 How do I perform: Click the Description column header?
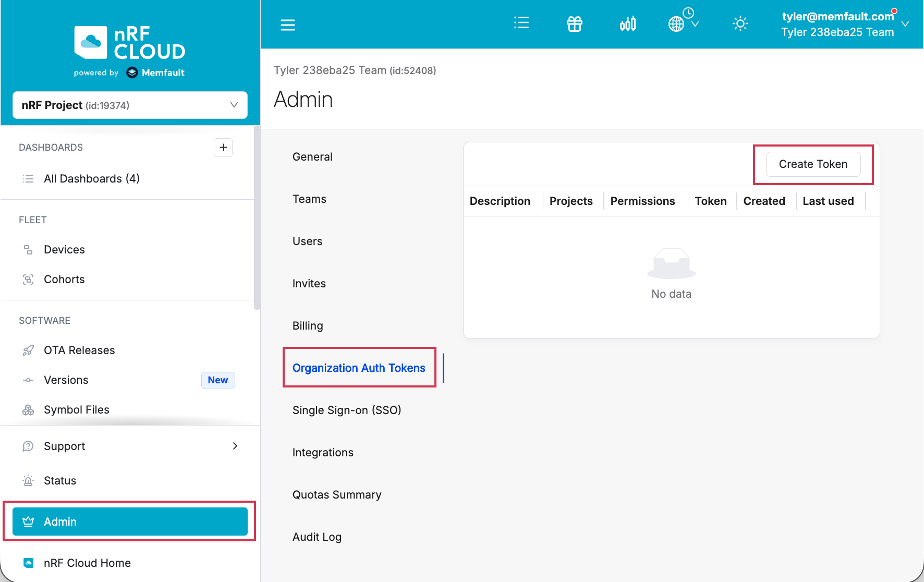[x=500, y=201]
